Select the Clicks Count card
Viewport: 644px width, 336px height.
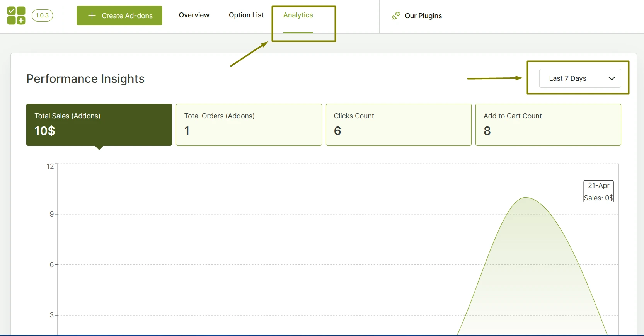399,125
